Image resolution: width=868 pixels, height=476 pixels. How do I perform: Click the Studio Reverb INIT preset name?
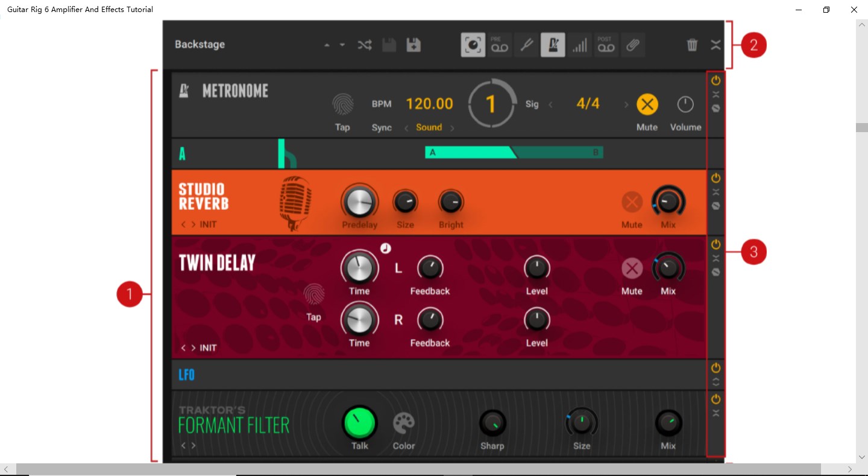[x=209, y=224]
